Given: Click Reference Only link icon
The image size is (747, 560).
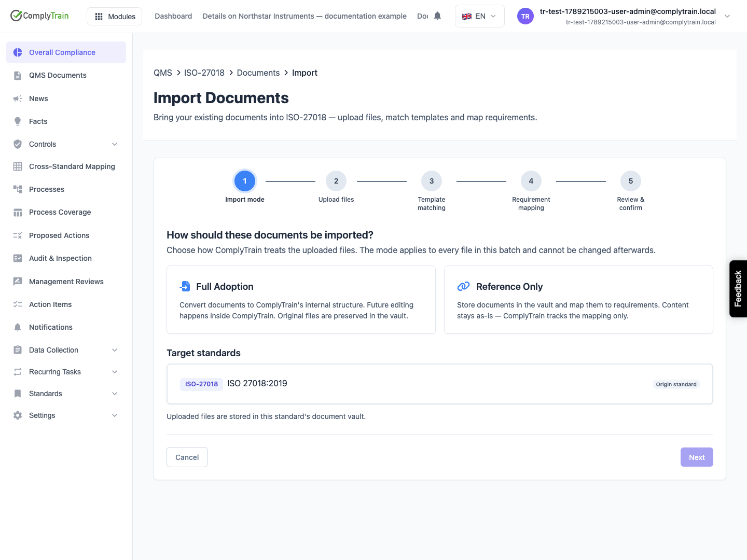Looking at the screenshot, I should [463, 286].
